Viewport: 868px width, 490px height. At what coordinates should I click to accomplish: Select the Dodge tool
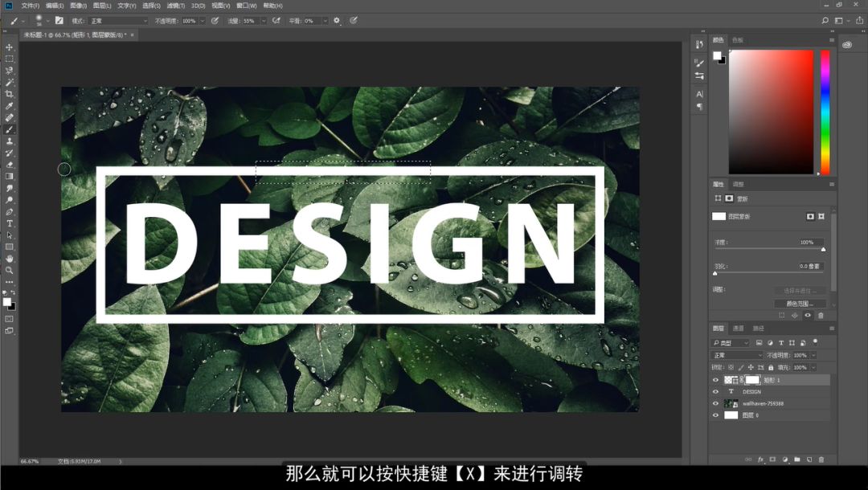click(x=10, y=200)
